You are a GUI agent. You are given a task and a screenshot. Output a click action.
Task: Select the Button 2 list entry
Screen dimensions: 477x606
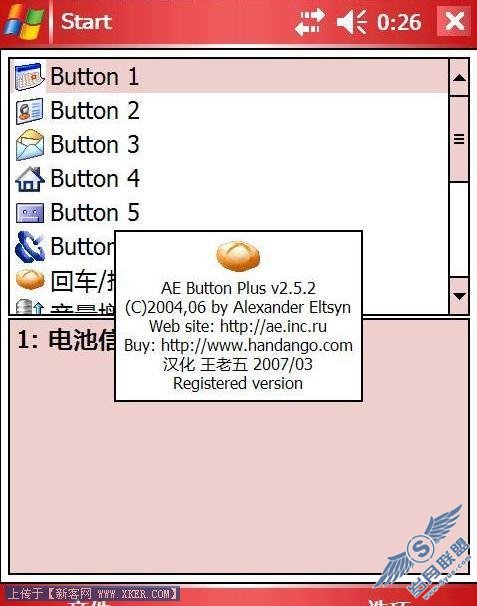click(x=229, y=111)
